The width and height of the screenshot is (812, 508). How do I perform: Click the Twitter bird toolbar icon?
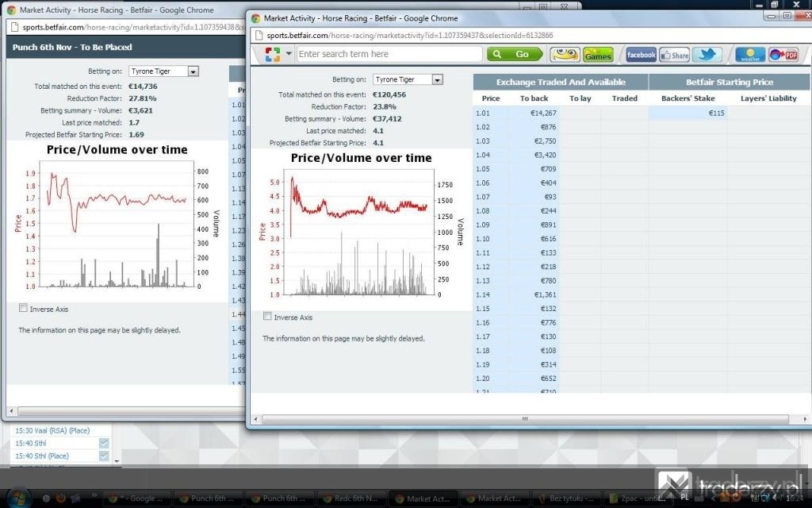click(707, 55)
